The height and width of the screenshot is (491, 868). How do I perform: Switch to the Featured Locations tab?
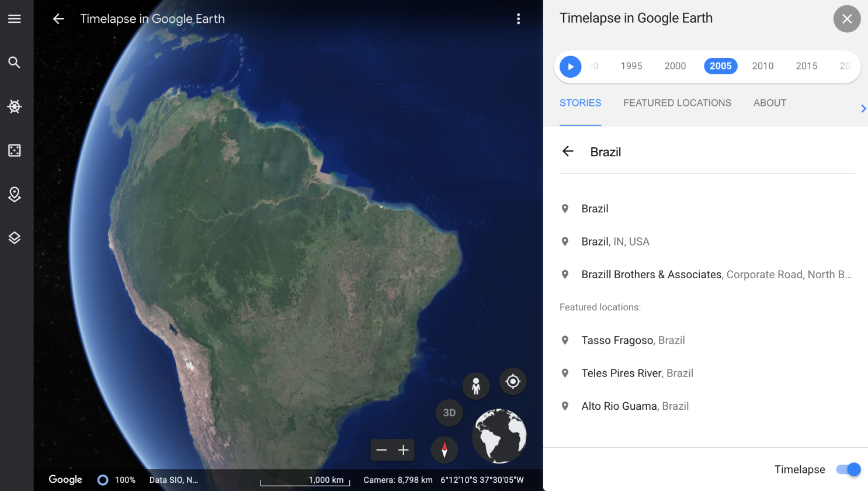[677, 103]
